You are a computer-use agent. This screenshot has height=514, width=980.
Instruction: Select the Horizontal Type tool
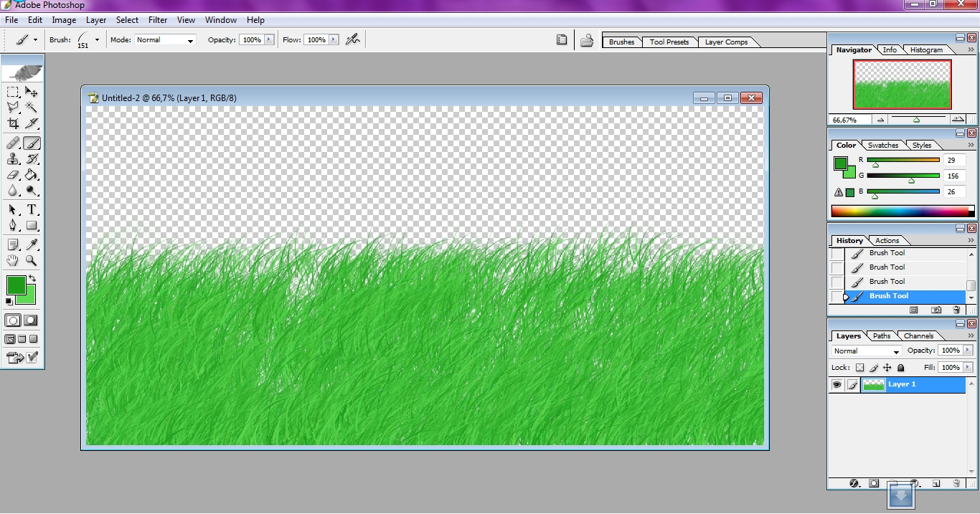click(32, 209)
